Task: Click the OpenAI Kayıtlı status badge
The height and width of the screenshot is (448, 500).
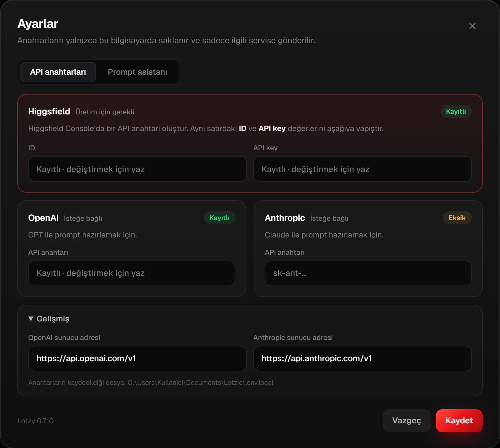Action: (220, 218)
